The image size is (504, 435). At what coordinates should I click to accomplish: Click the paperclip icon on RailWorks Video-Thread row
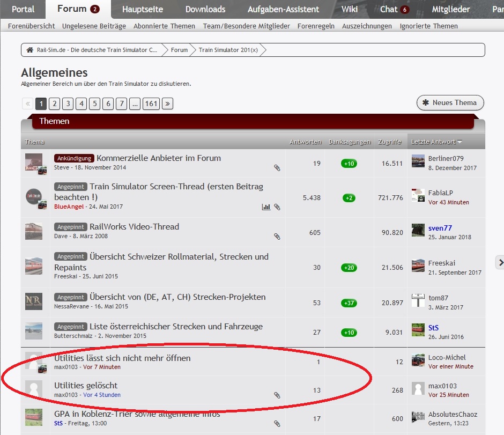277,237
